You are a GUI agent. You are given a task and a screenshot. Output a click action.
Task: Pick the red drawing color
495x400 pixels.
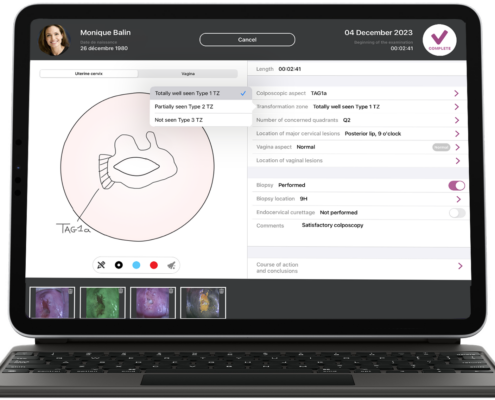click(x=154, y=265)
